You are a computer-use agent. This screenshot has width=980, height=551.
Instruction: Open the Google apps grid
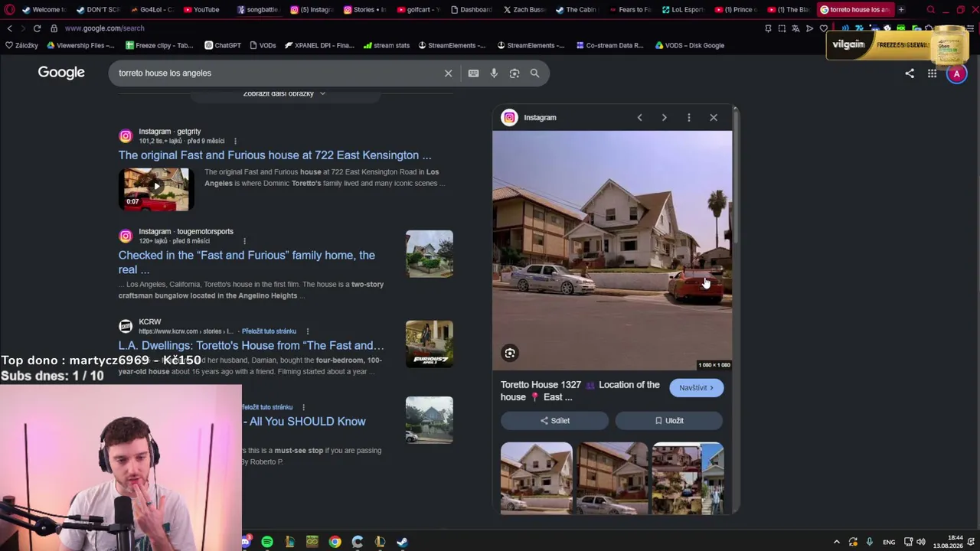click(x=932, y=73)
